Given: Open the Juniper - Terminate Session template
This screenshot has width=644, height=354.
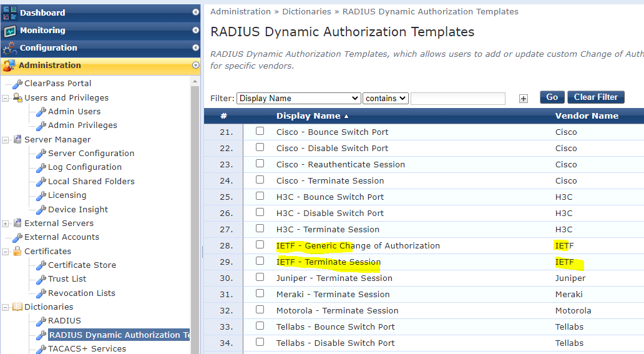Looking at the screenshot, I should click(334, 278).
